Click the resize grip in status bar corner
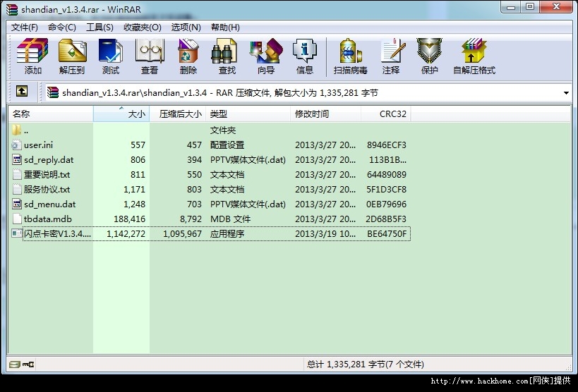Screen dimensions: 578x392 [568, 367]
